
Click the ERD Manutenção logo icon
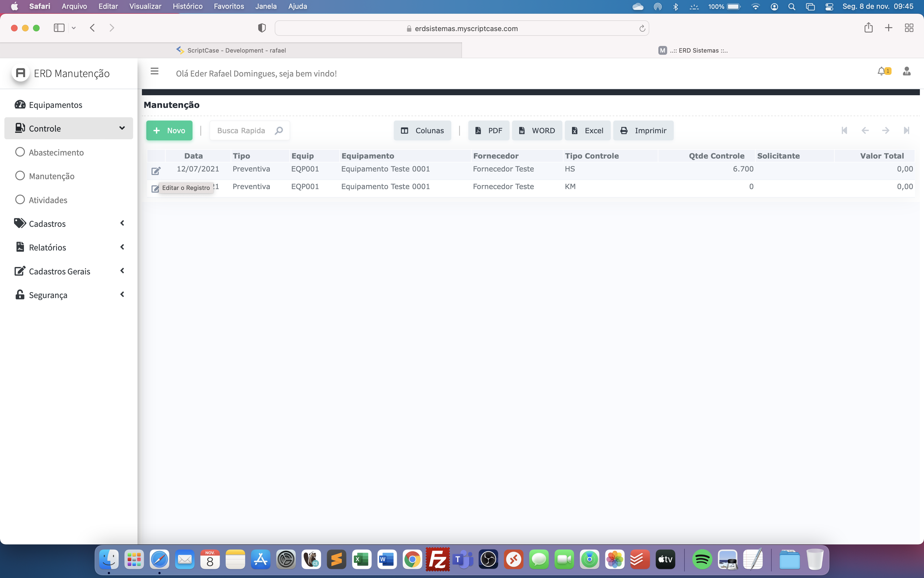pos(21,73)
